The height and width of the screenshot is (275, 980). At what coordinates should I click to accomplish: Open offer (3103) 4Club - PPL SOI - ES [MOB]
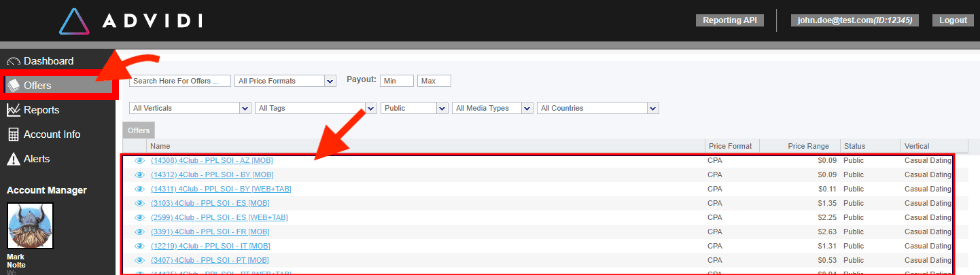[211, 203]
